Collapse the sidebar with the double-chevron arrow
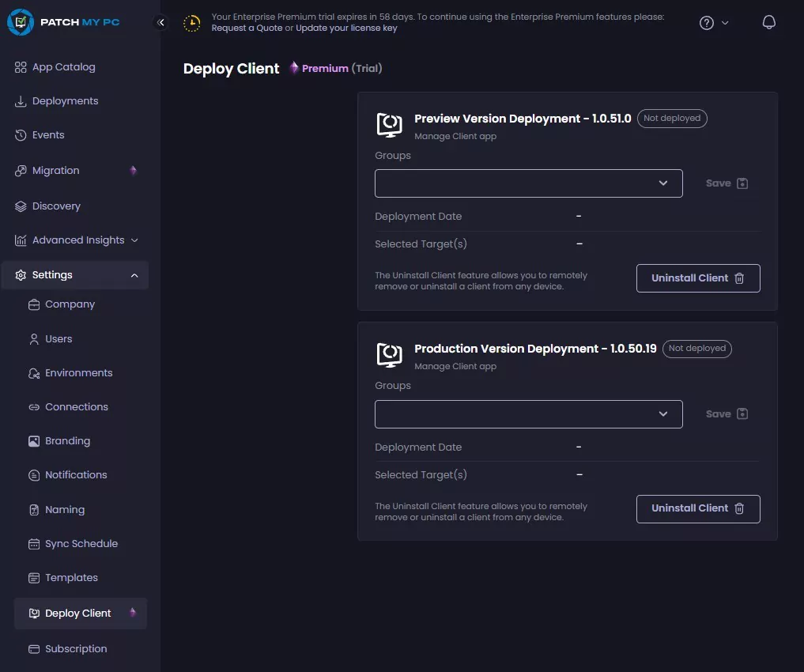The width and height of the screenshot is (804, 672). click(x=161, y=22)
